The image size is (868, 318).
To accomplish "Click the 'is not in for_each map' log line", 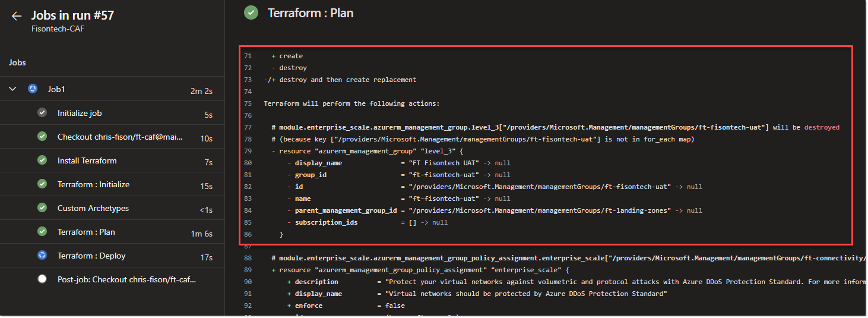I will point(483,139).
